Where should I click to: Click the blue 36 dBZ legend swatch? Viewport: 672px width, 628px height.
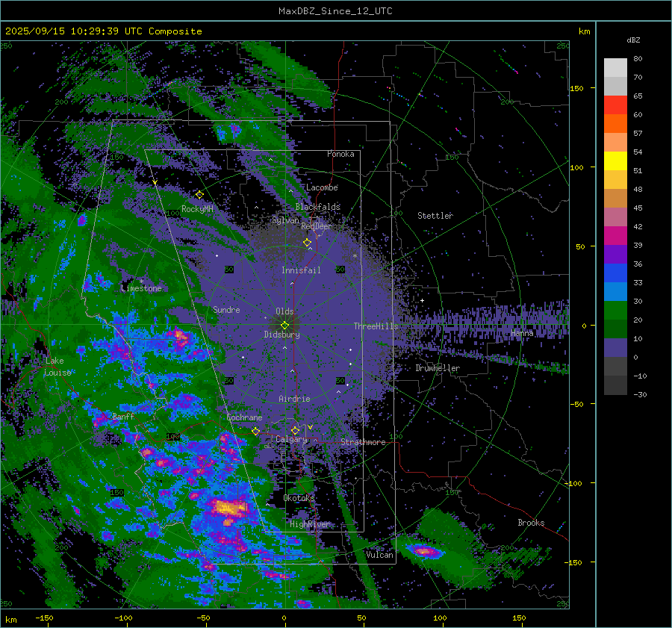pos(615,273)
